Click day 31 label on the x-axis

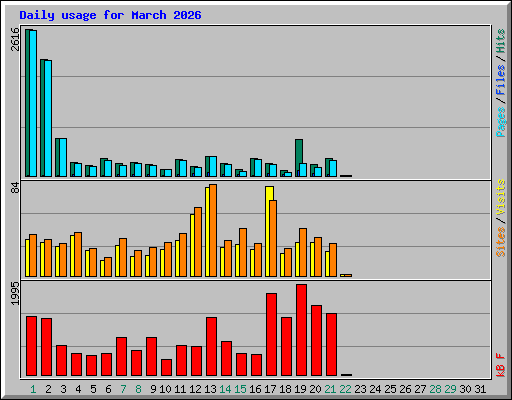pyautogui.click(x=480, y=389)
